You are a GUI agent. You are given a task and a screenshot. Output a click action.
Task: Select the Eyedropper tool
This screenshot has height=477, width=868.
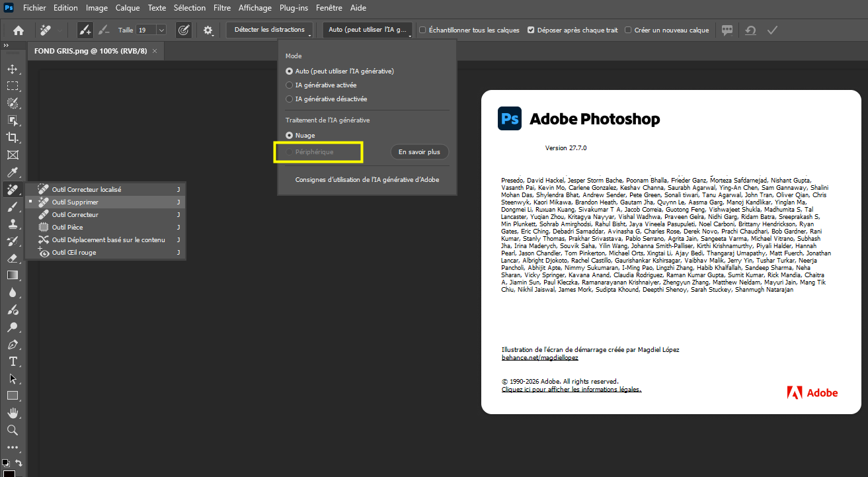(12, 172)
